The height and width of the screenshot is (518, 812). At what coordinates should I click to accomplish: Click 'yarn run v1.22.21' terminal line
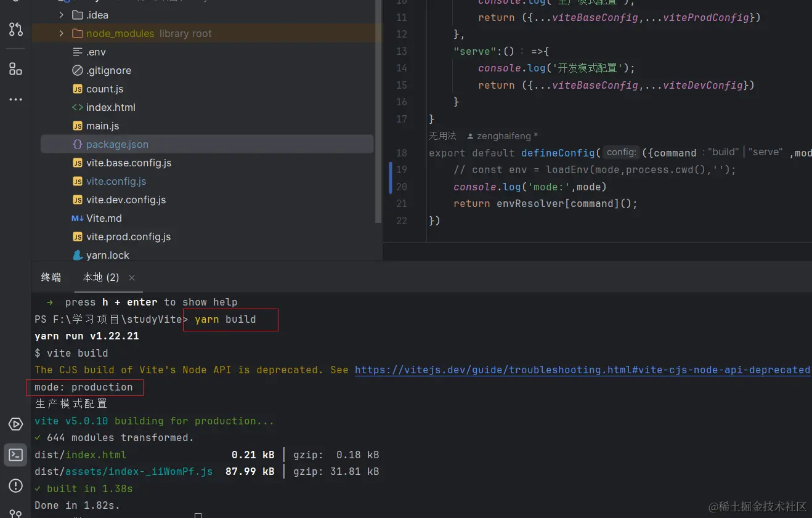click(x=87, y=336)
